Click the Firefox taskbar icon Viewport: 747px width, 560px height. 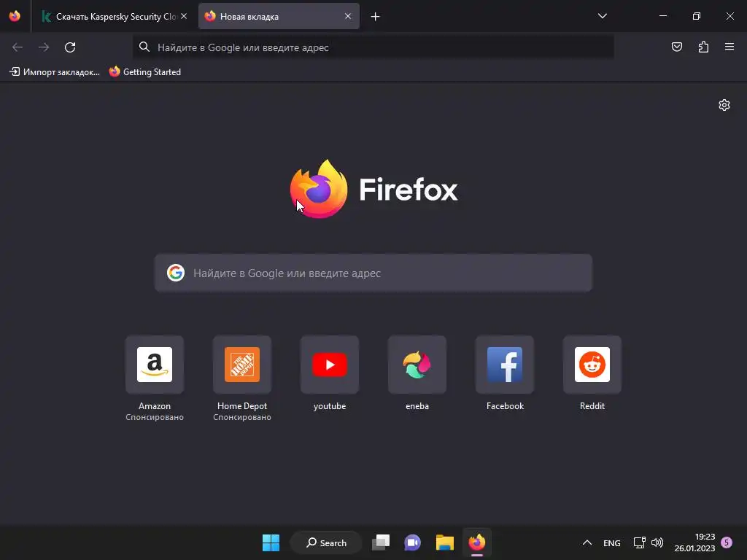(476, 542)
